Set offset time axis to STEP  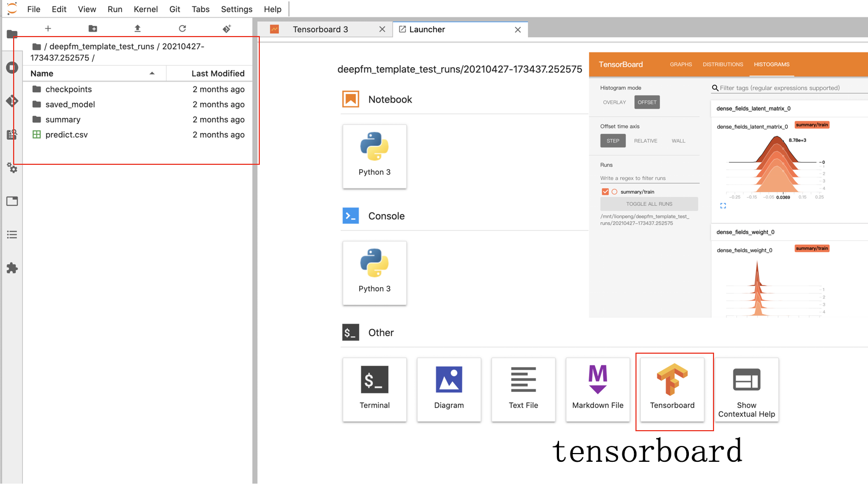613,141
